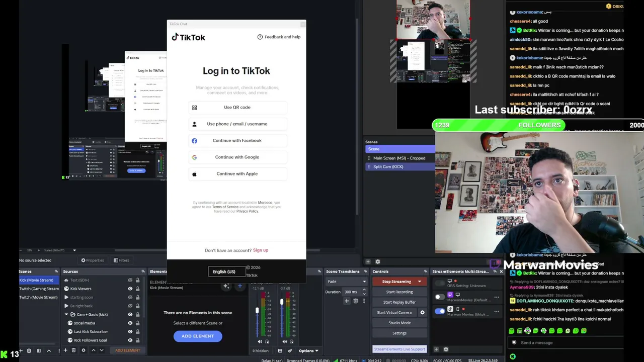The height and width of the screenshot is (362, 644).
Task: Hide the Kick Followers Goal source
Action: (x=130, y=340)
